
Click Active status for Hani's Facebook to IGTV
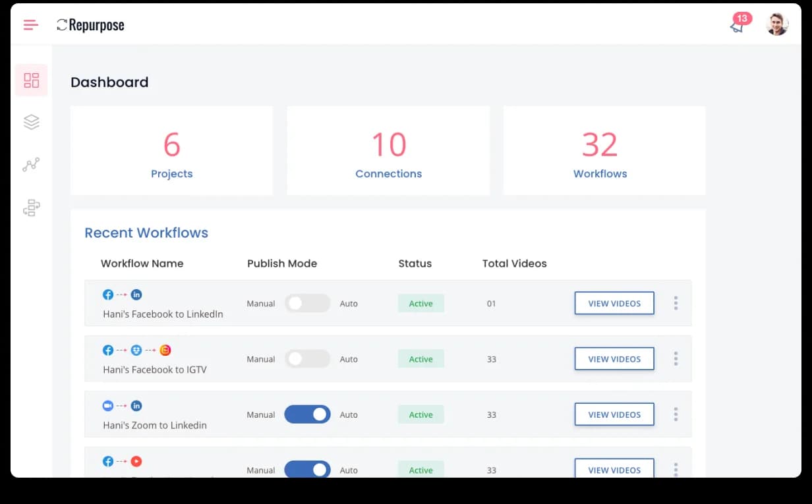tap(420, 358)
